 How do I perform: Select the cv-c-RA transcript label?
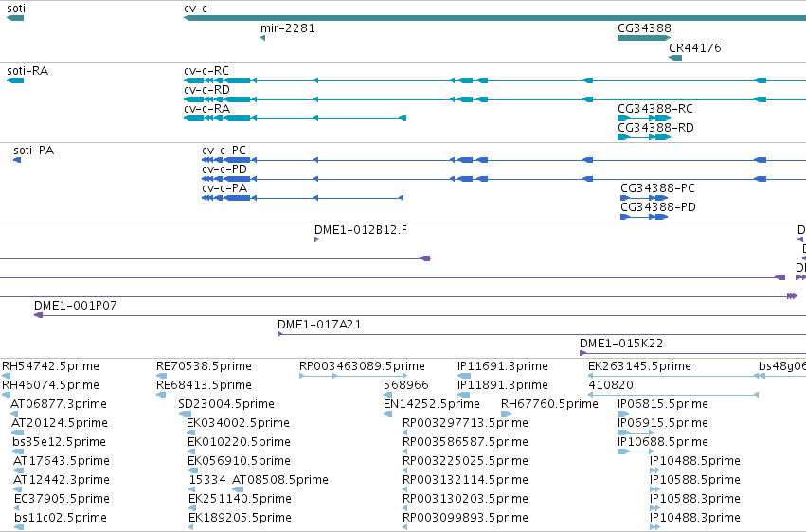[x=207, y=109]
